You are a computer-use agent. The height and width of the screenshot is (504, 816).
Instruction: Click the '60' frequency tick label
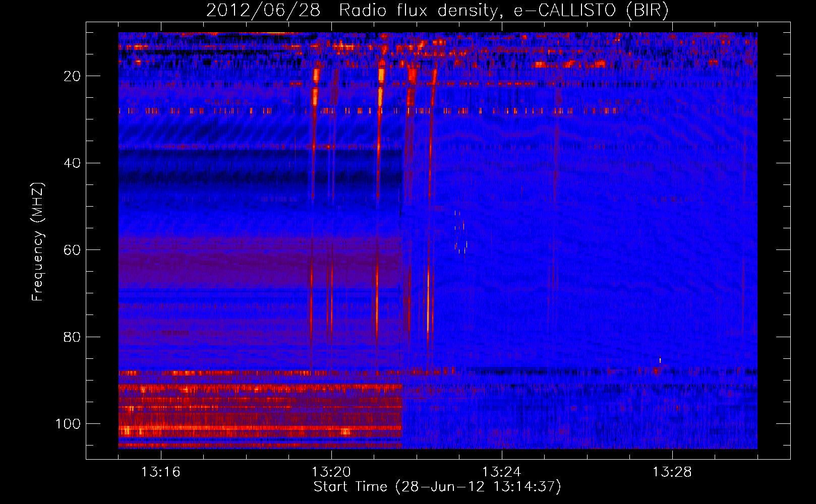[73, 250]
